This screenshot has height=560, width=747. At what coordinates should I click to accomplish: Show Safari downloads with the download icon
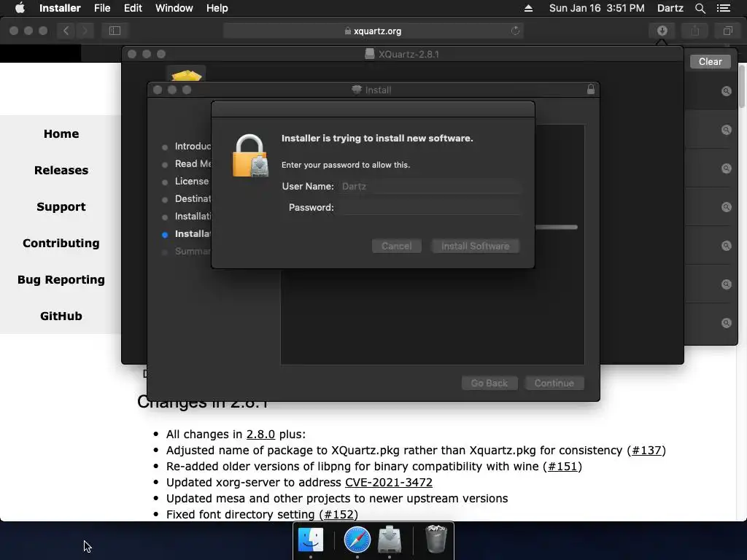pyautogui.click(x=662, y=31)
